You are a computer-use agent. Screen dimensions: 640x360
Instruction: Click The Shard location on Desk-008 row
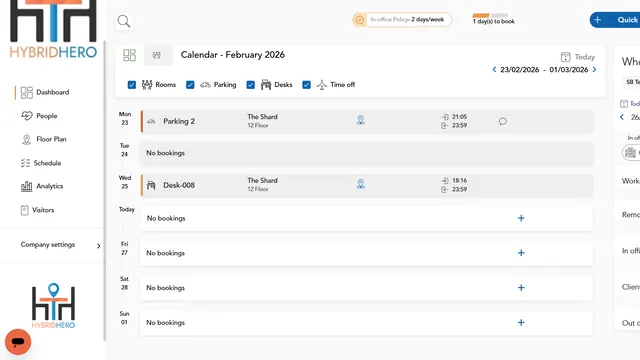(262, 180)
